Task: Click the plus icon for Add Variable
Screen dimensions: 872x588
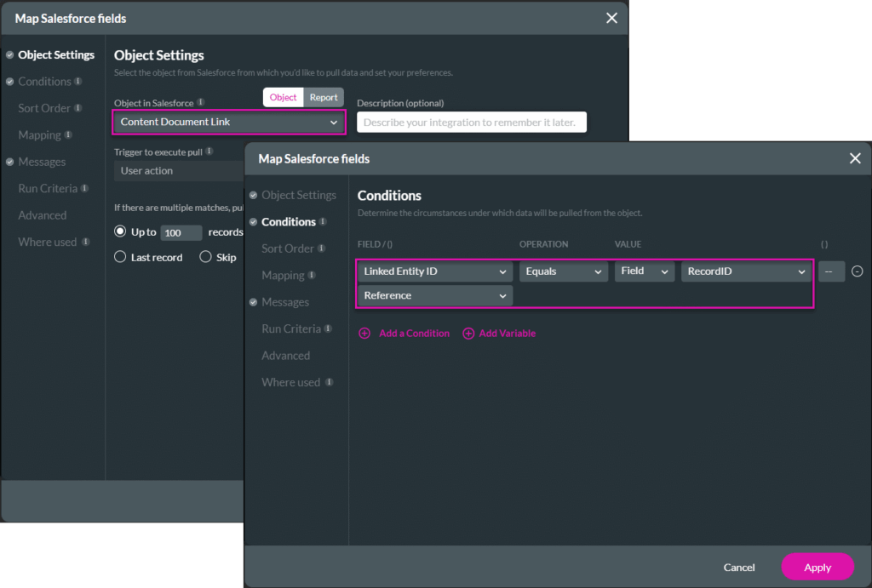Action: [468, 333]
